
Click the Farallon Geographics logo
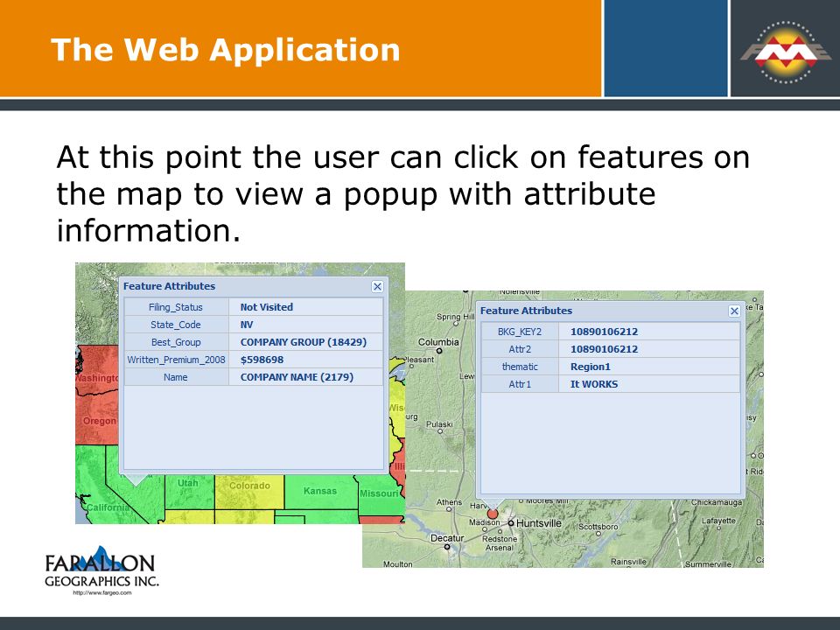coord(101,568)
